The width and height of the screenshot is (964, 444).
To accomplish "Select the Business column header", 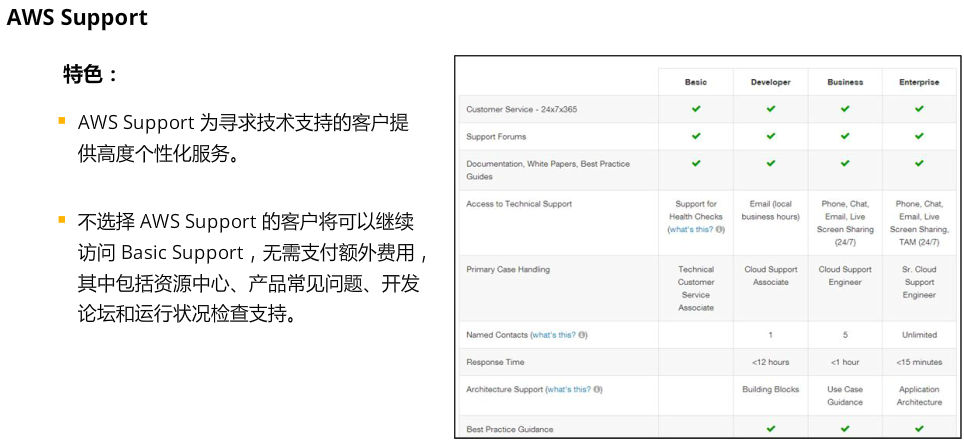I will (x=845, y=82).
